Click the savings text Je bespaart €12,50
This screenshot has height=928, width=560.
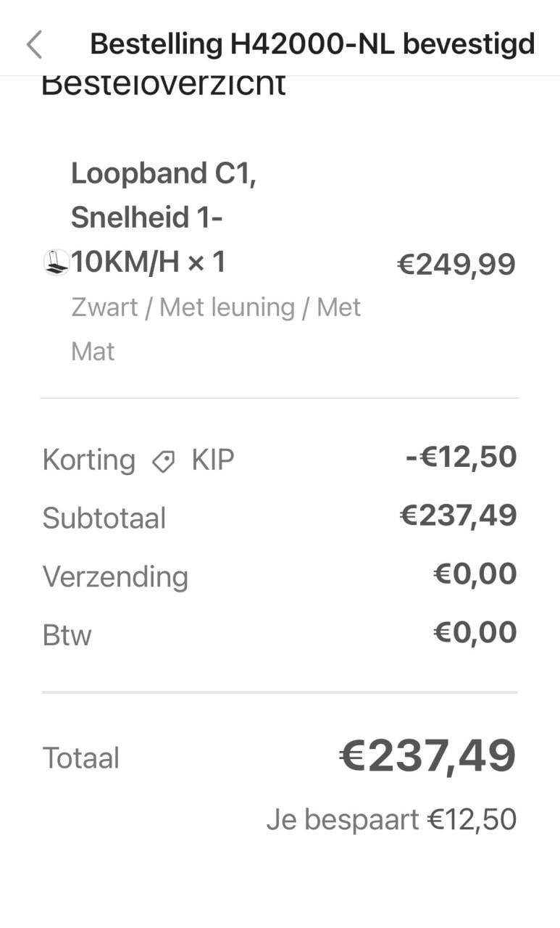tap(392, 819)
